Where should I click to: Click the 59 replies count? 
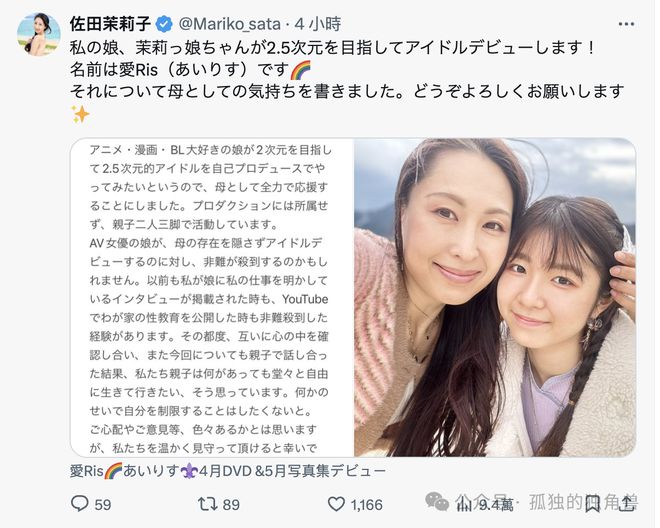[103, 504]
